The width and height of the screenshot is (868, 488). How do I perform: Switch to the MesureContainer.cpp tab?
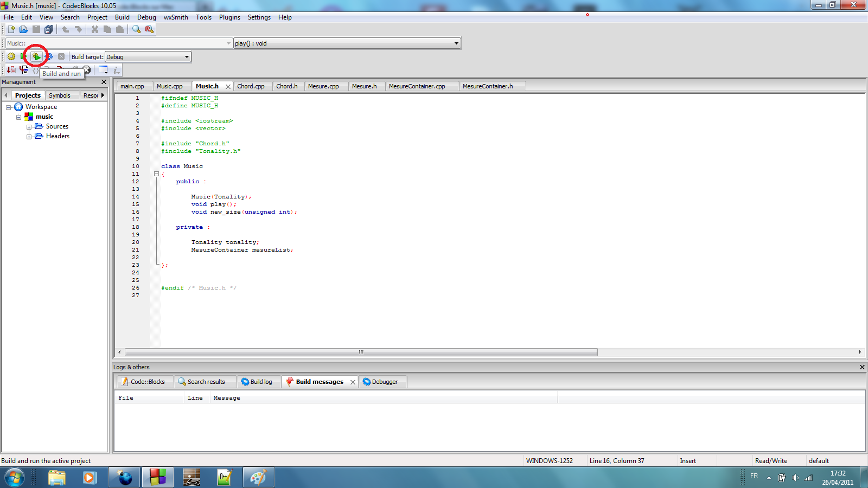(417, 86)
